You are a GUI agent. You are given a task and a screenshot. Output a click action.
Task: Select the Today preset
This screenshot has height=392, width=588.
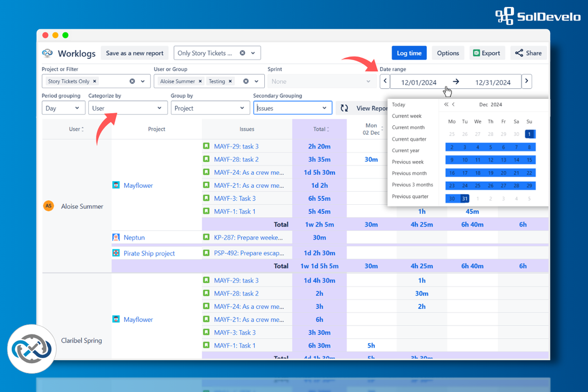(398, 105)
